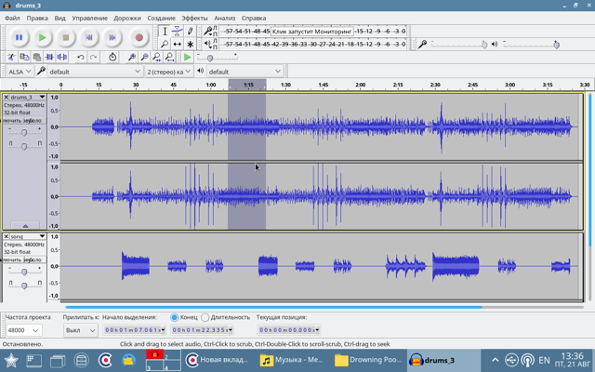Open playback device 'default' dropdown
Image resolution: width=595 pixels, height=372 pixels.
(245, 71)
